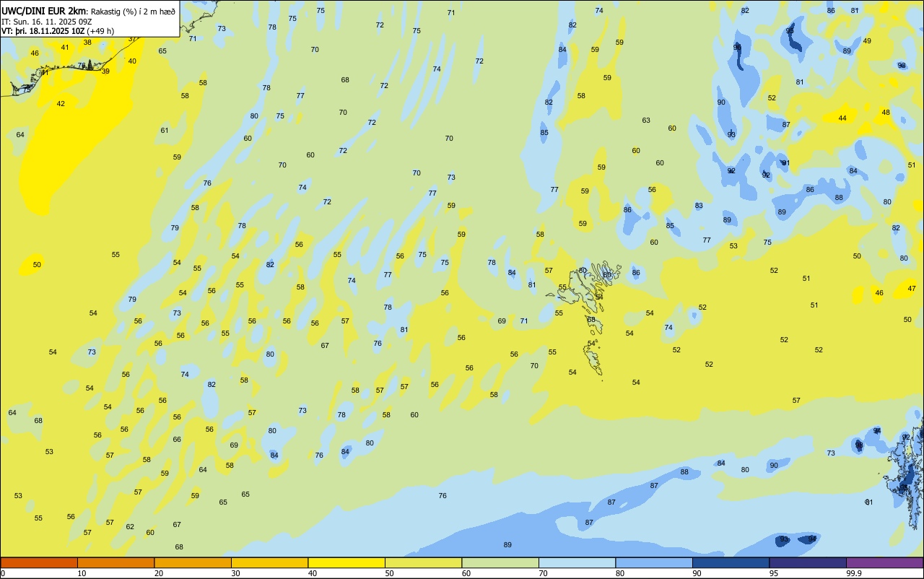Viewport: 924px width, 579px height.
Task: Pick the 80–90 medium blue legend swatch
Action: tap(654, 562)
